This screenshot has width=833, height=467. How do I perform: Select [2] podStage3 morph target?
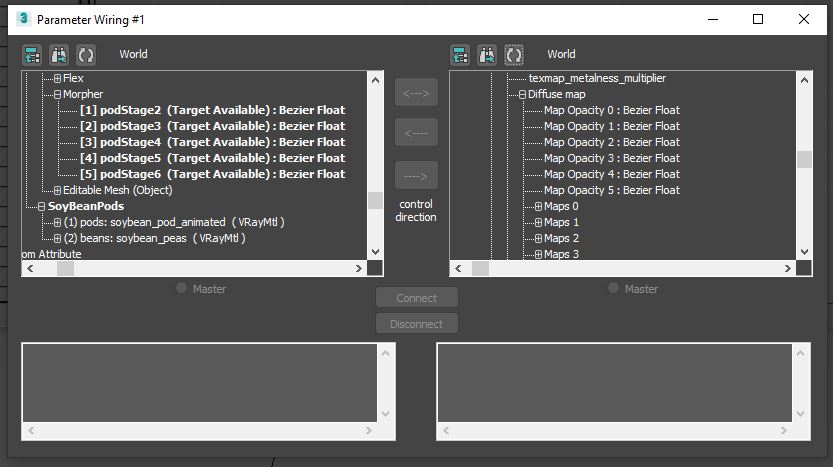point(212,126)
